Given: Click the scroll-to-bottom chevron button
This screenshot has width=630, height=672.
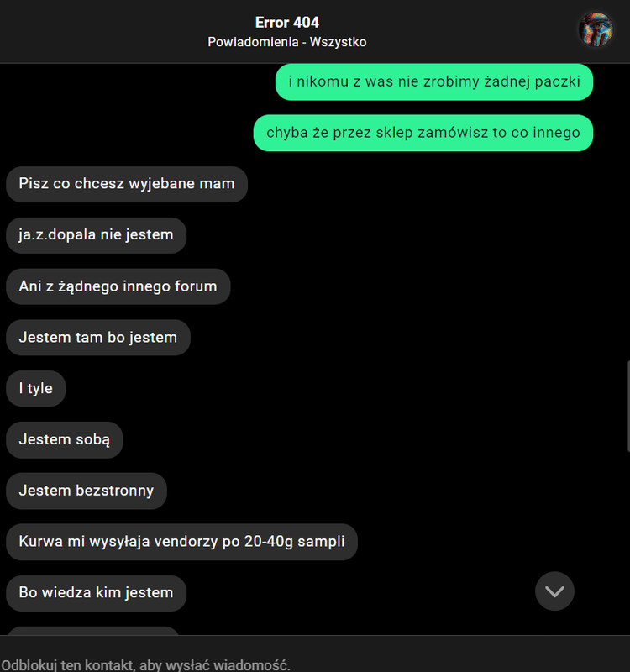Looking at the screenshot, I should click(554, 591).
